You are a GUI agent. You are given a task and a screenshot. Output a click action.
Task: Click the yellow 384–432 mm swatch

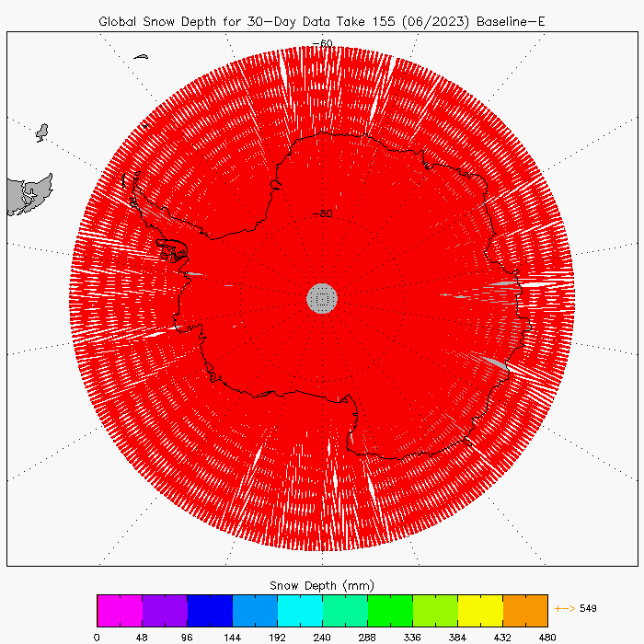480,610
